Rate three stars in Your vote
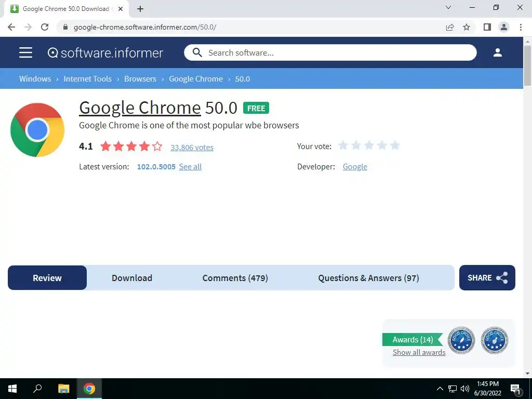This screenshot has height=399, width=532. (x=369, y=145)
